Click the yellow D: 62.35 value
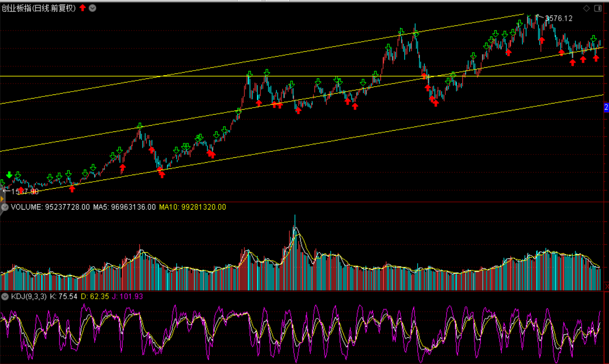This screenshot has height=364, width=609. point(95,297)
